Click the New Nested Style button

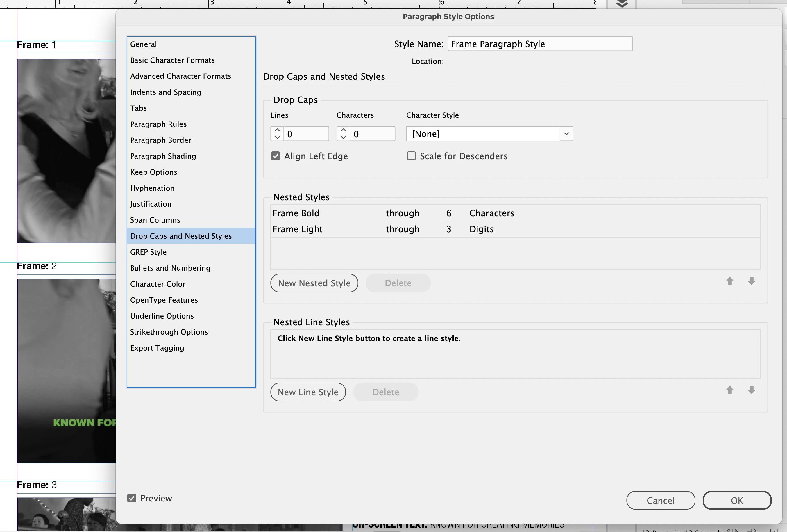pyautogui.click(x=314, y=283)
